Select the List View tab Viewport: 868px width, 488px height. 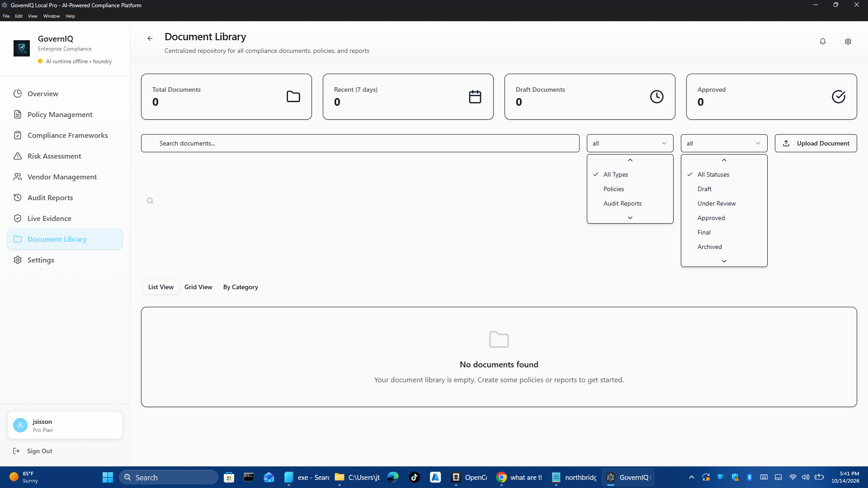click(x=161, y=287)
